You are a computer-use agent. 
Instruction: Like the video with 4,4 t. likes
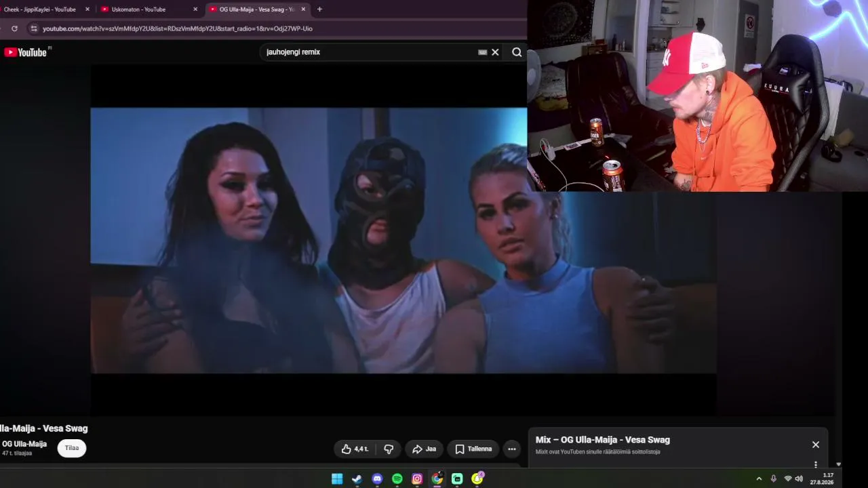(x=355, y=449)
